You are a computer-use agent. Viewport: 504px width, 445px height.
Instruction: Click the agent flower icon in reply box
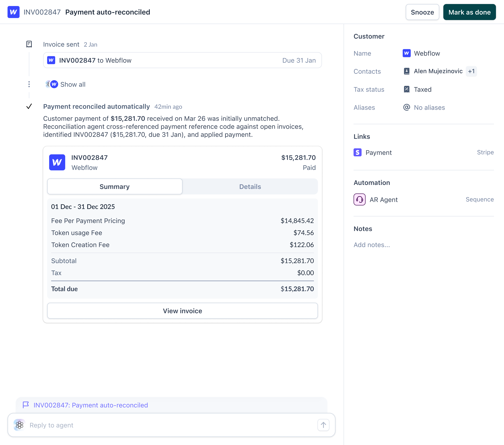click(19, 425)
